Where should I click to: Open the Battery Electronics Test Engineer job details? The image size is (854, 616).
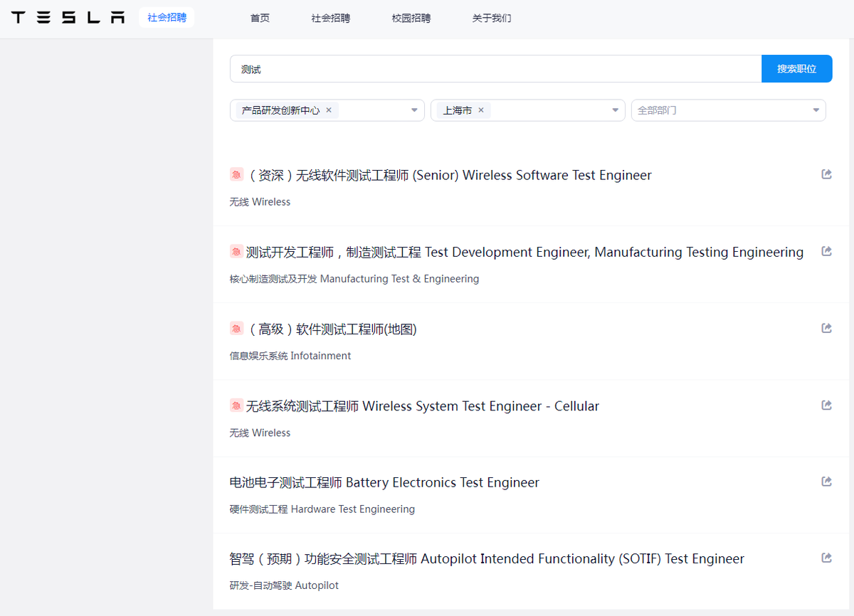pos(384,482)
